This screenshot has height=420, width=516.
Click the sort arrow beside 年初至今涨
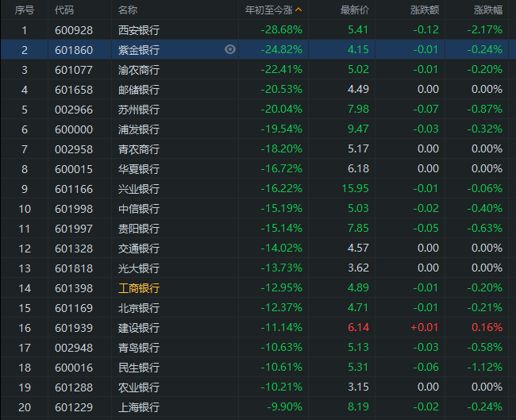298,10
